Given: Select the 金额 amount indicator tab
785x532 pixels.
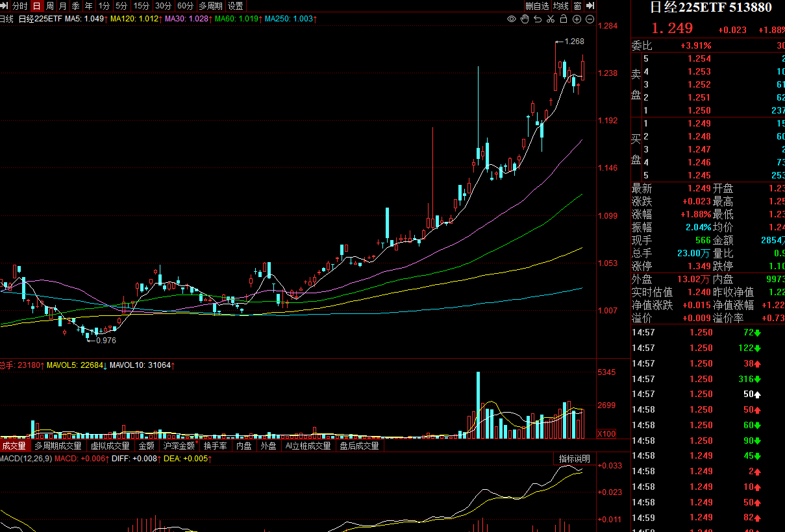Looking at the screenshot, I should (x=147, y=446).
